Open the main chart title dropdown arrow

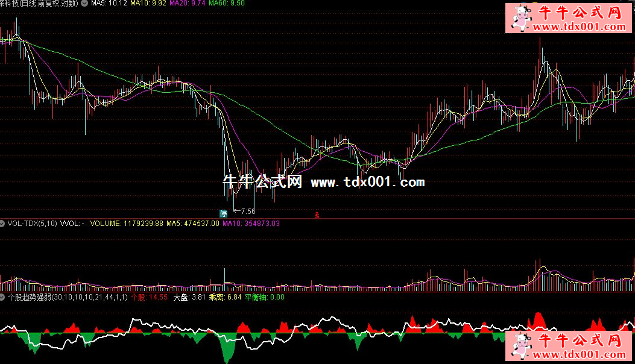84,4
